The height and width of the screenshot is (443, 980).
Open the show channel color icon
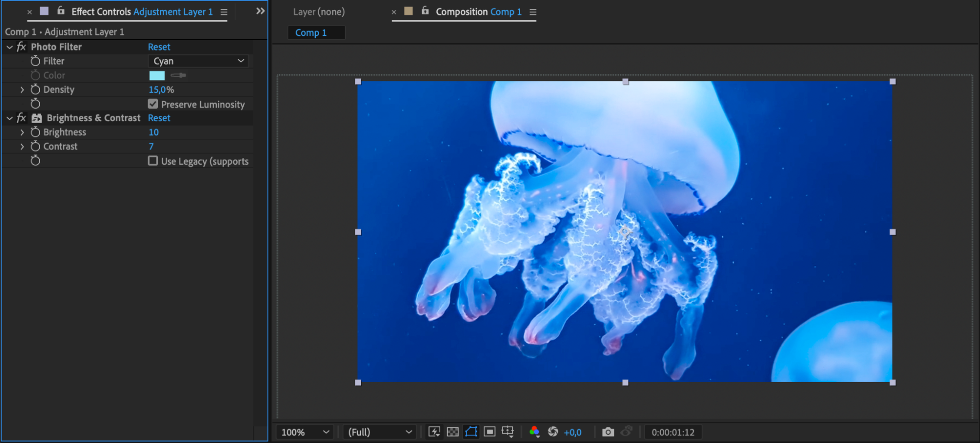[534, 432]
